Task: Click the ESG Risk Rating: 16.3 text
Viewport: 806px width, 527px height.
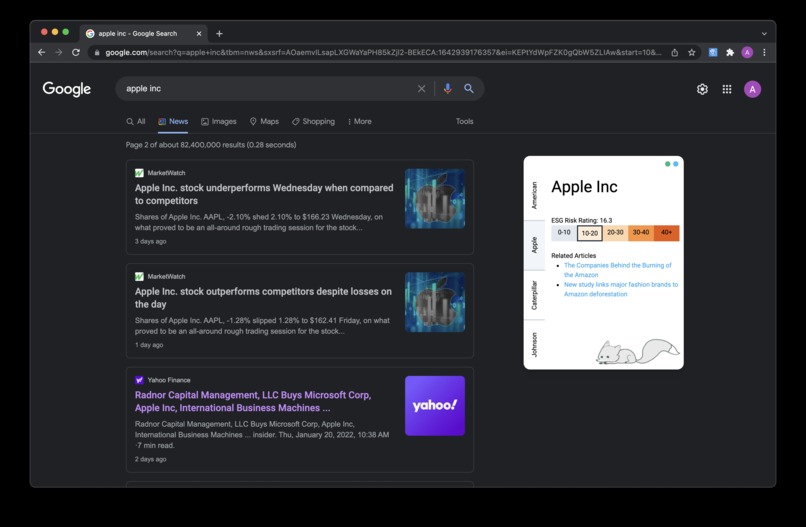Action: click(x=581, y=220)
